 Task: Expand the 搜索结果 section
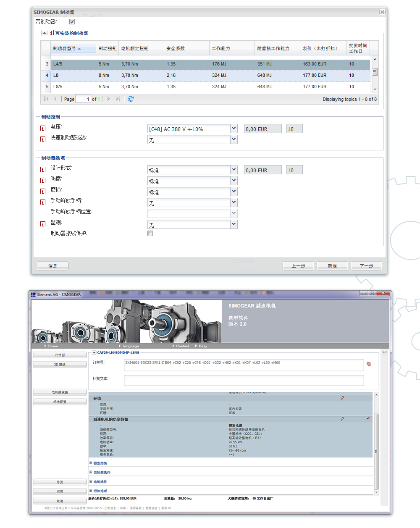click(91, 463)
